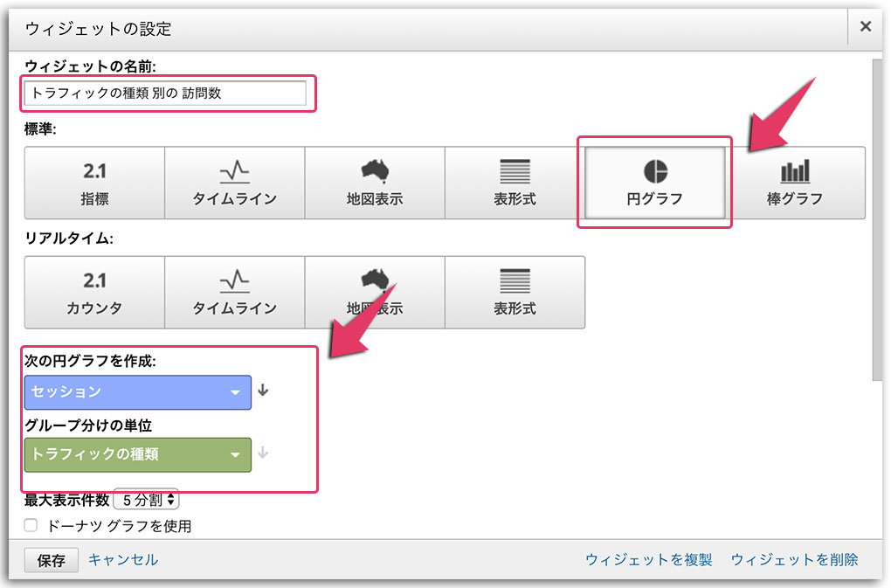Select the 表形式 table widget icon
891x588 pixels.
tap(515, 182)
